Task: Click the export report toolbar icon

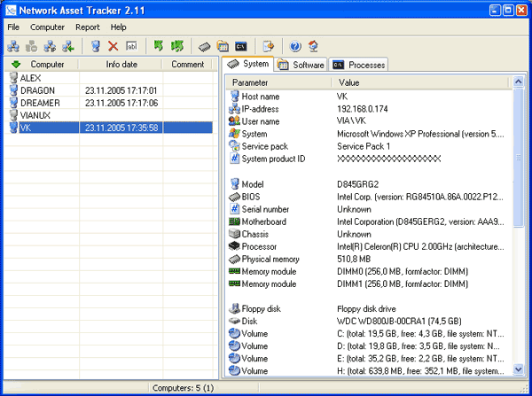Action: tap(268, 46)
